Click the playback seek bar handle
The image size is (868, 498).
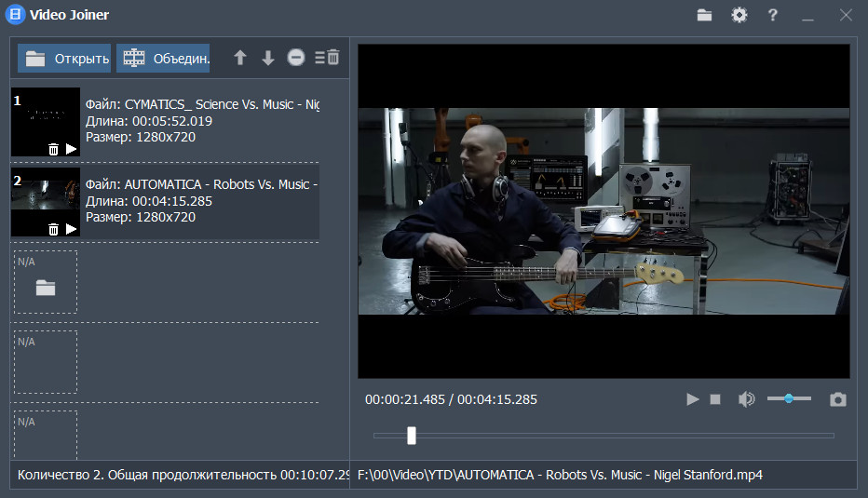(x=412, y=436)
